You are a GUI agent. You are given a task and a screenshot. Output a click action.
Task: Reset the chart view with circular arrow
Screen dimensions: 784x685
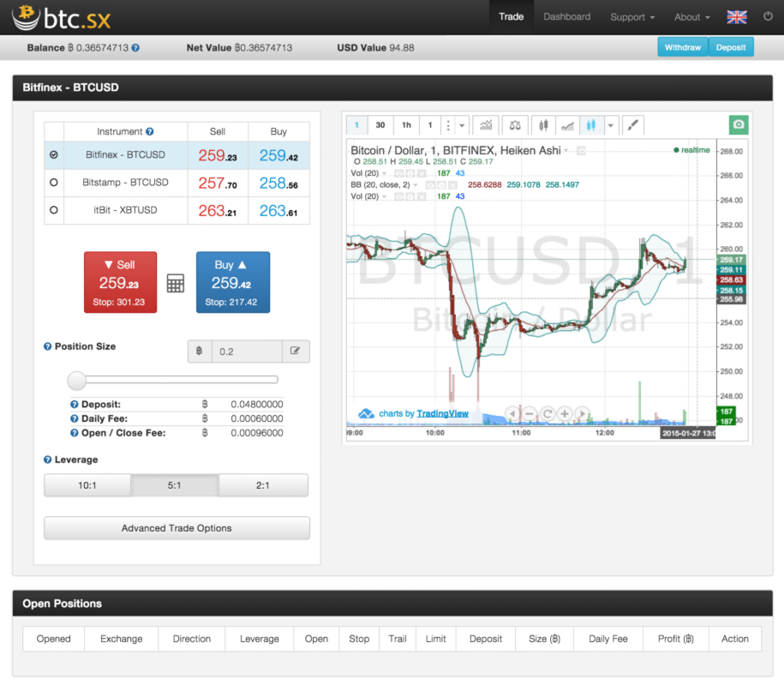click(548, 414)
